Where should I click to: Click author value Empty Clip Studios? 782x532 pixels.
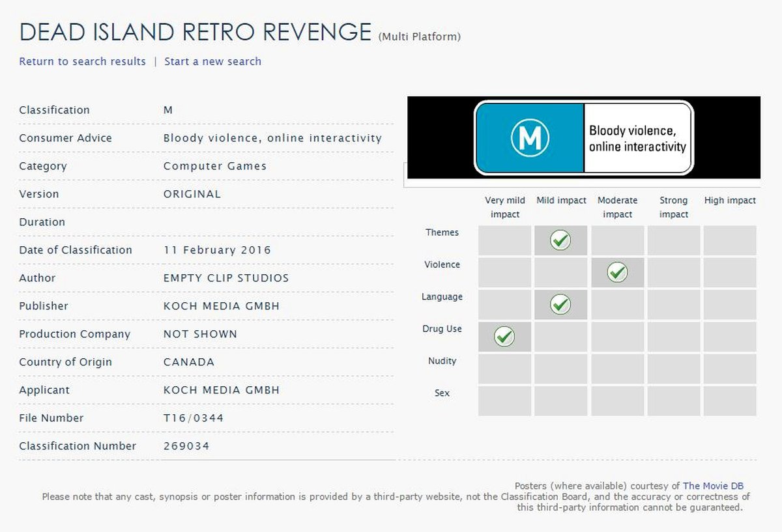point(226,278)
